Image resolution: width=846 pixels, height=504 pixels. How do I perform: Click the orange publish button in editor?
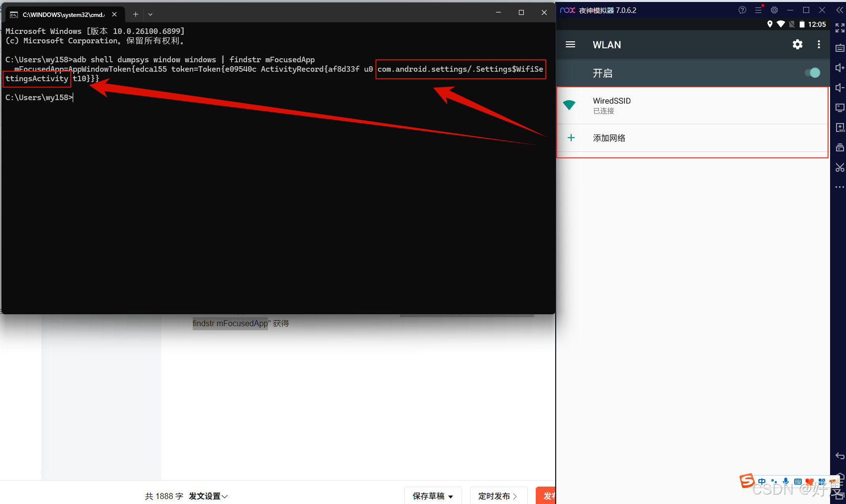click(546, 496)
